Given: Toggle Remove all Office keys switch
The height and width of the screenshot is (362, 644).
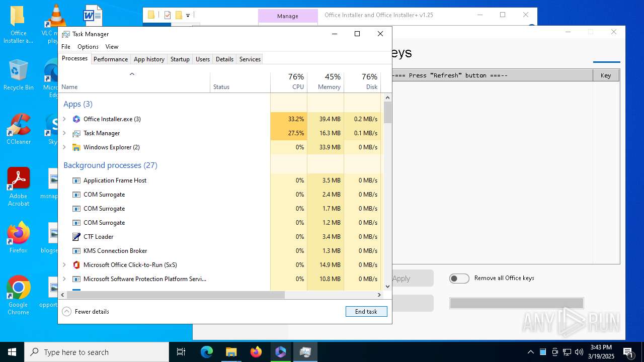Looking at the screenshot, I should (459, 279).
